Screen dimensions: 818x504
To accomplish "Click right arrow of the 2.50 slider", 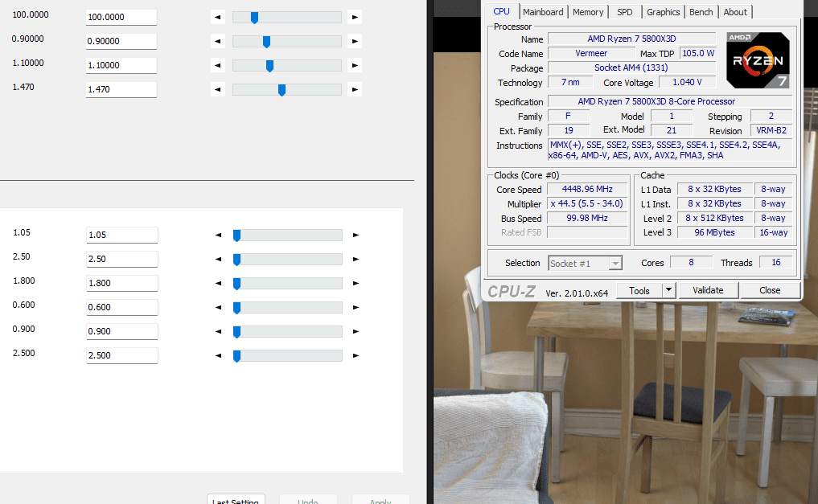I will (356, 259).
